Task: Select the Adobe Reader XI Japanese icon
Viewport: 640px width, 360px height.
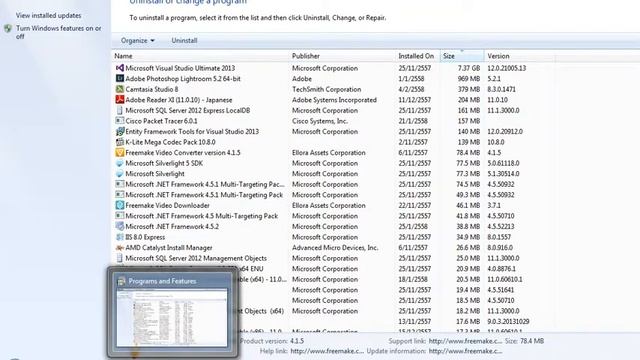Action: pyautogui.click(x=120, y=100)
